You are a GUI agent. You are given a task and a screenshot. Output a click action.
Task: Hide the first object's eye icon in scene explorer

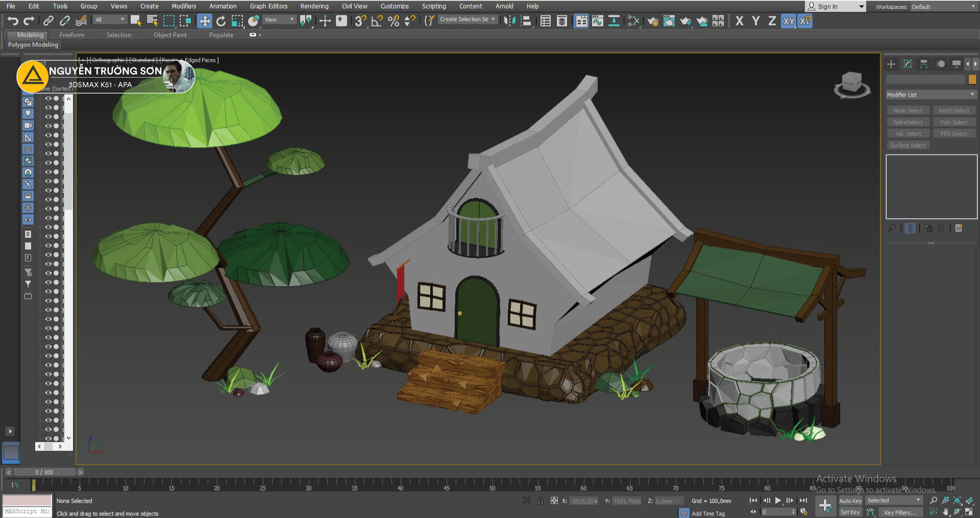click(x=48, y=99)
